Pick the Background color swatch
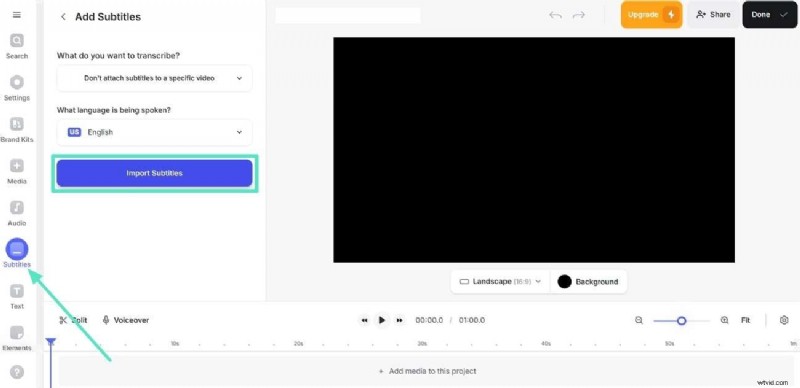 (564, 282)
